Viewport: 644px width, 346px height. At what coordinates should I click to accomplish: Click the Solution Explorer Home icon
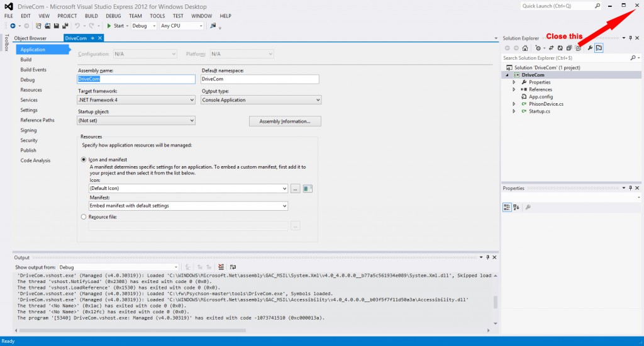coord(525,48)
